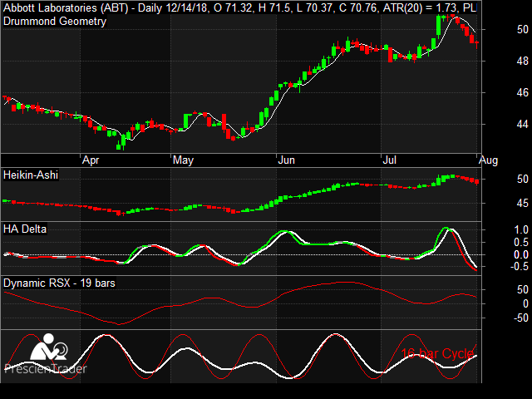This screenshot has width=532, height=399.
Task: Click the 44 price level on main chart axis
Action: coord(523,124)
